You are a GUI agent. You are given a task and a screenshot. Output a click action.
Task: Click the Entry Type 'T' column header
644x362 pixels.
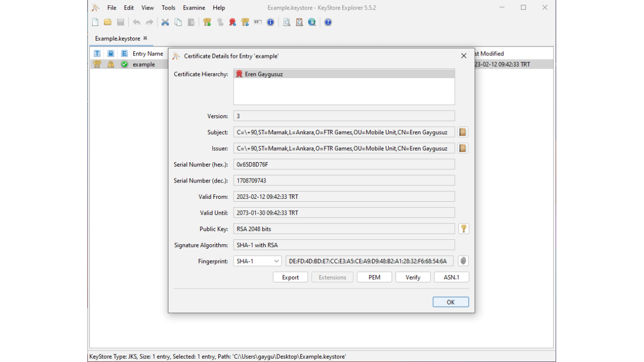pos(97,54)
